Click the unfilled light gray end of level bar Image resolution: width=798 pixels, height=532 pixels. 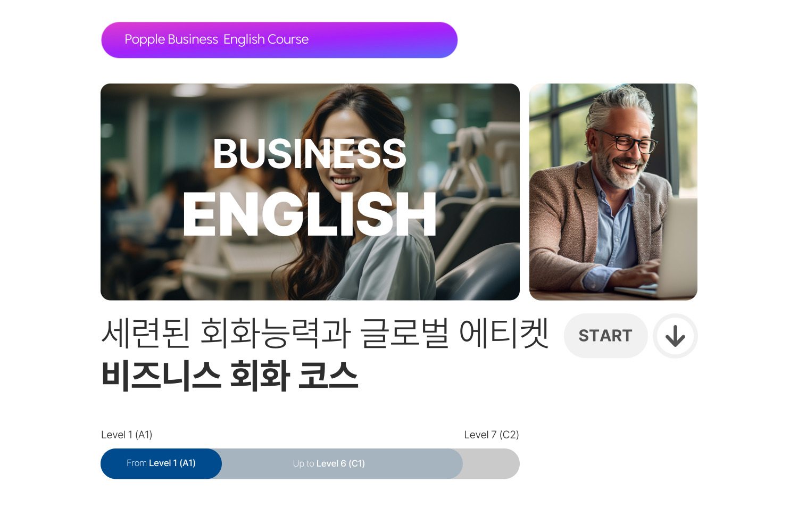492,463
